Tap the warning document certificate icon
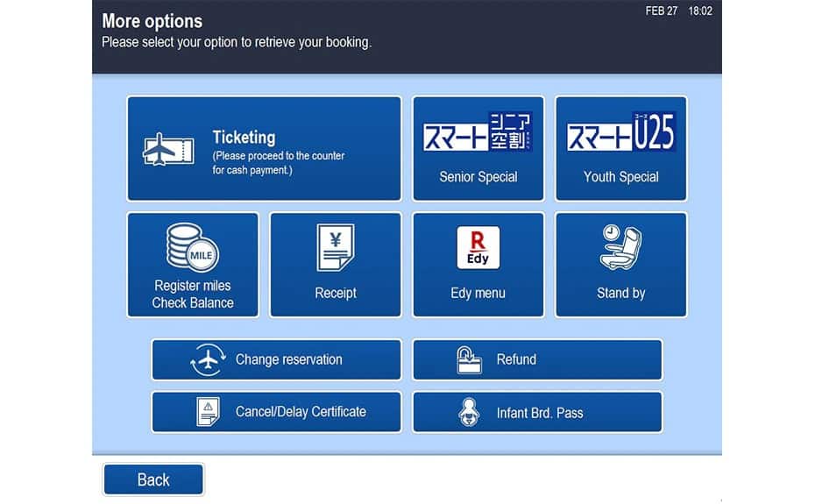 coord(209,412)
